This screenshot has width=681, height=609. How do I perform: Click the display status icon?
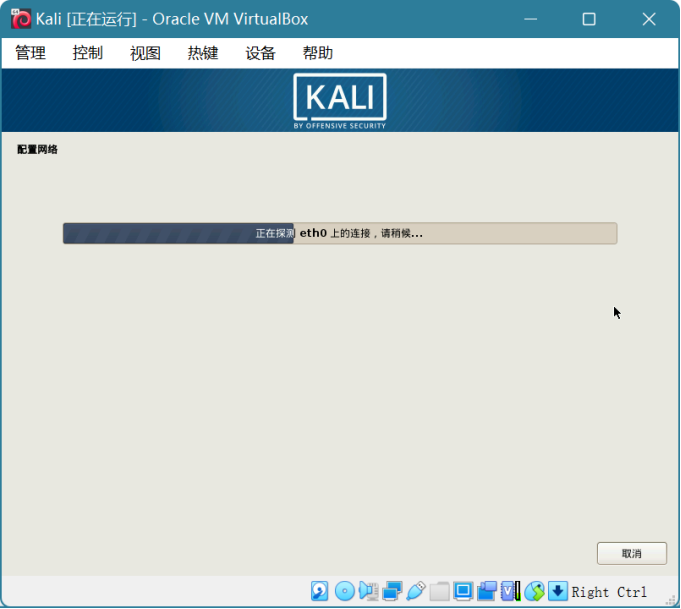463,592
